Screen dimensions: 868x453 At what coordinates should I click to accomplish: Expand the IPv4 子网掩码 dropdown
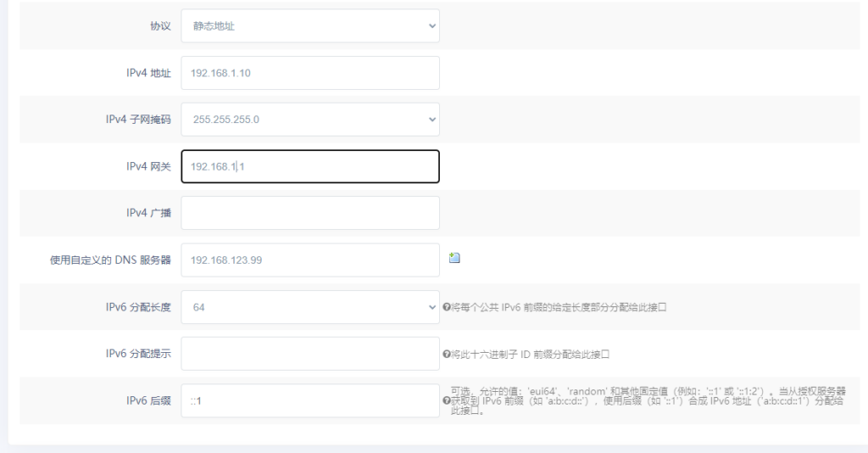(x=310, y=120)
